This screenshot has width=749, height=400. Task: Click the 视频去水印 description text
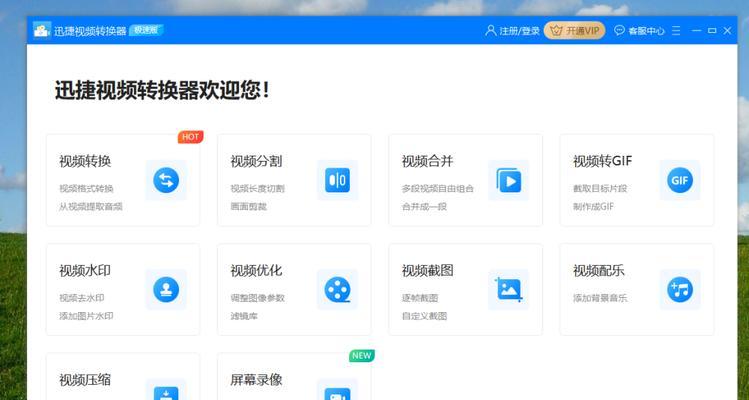point(82,298)
